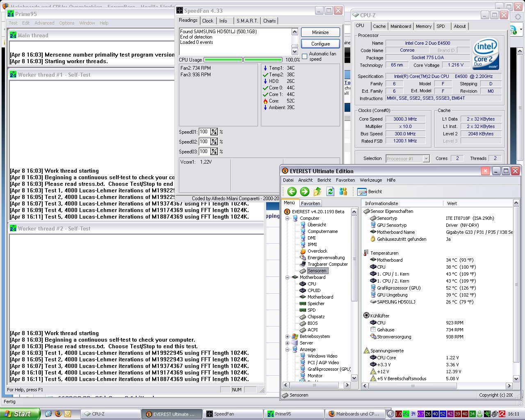Switch to the Memory tab in CPU-Z
The image size is (525, 420).
(x=424, y=26)
